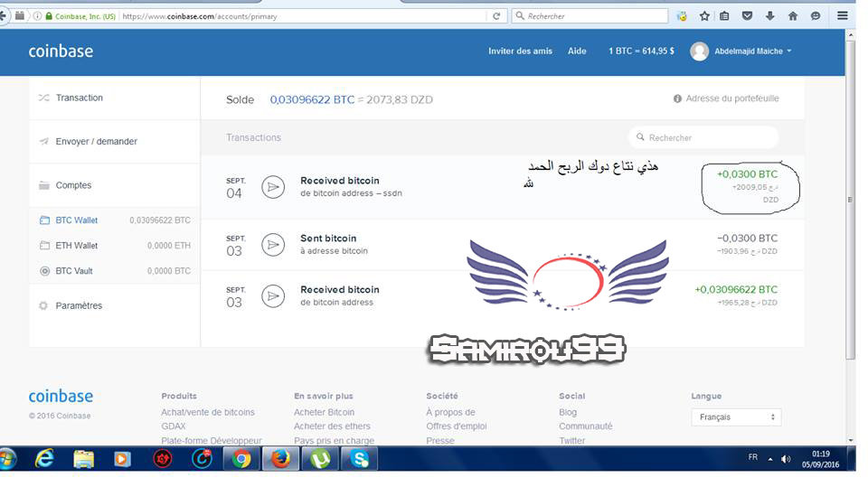Image resolution: width=868 pixels, height=487 pixels.
Task: Open Achat/vente de bitcoins footer link
Action: click(x=208, y=412)
